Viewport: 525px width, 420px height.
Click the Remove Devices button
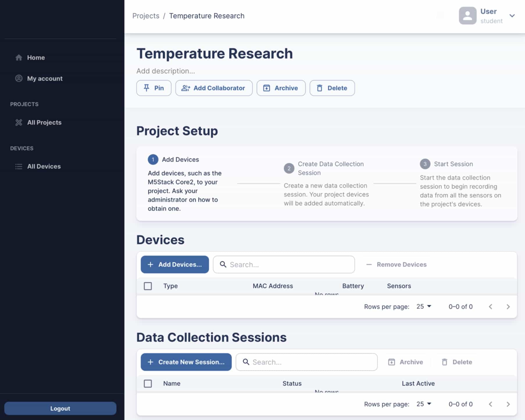(397, 265)
